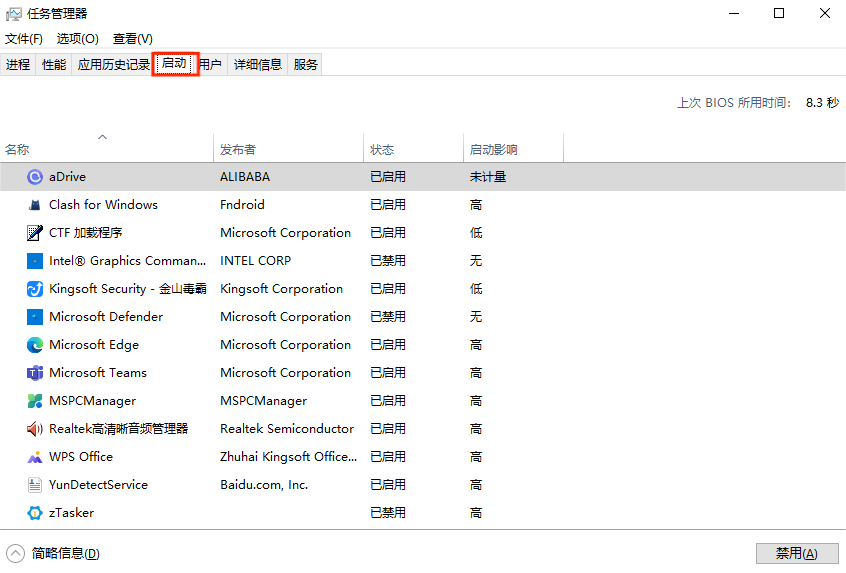846x573 pixels.
Task: Switch to the 性能 tab
Action: click(54, 65)
